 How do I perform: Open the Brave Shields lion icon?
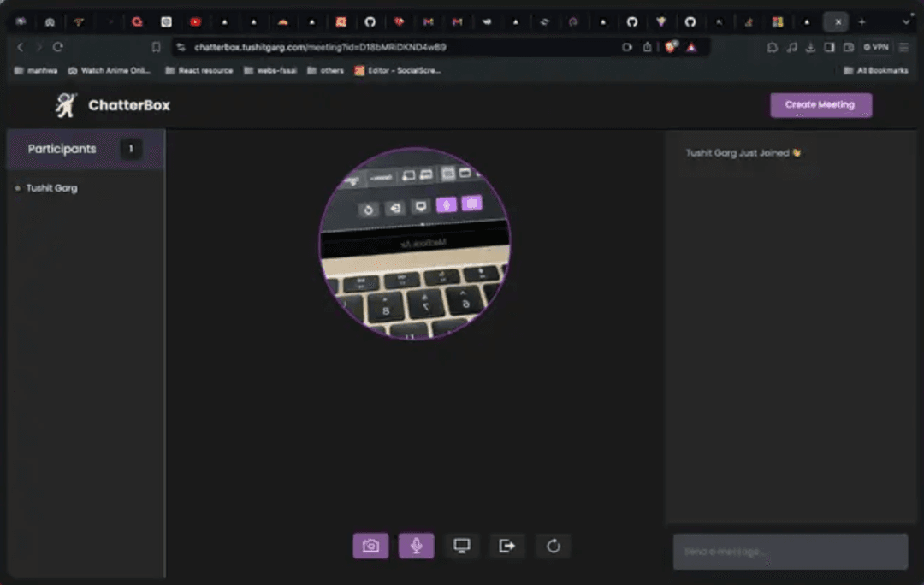pyautogui.click(x=672, y=47)
